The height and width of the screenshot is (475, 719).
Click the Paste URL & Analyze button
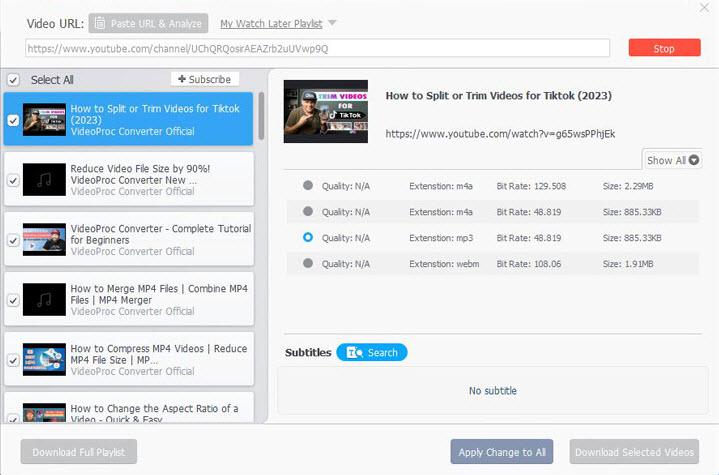148,23
